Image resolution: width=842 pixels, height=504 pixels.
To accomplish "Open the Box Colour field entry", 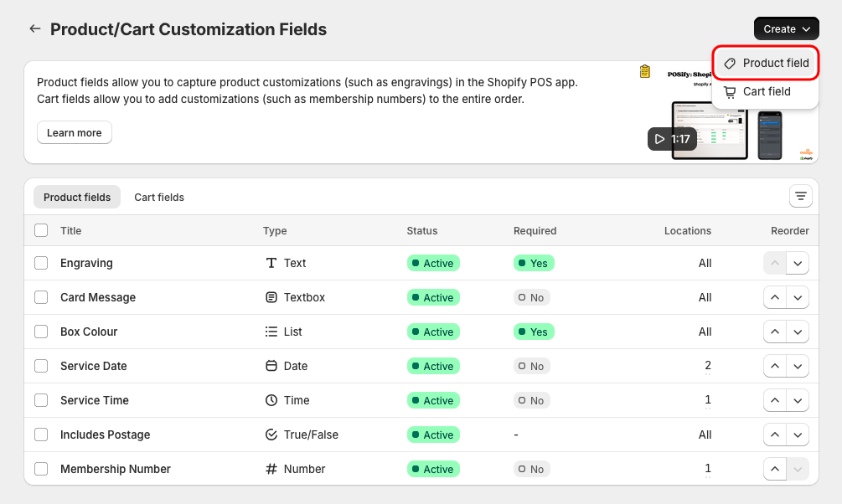I will (89, 332).
